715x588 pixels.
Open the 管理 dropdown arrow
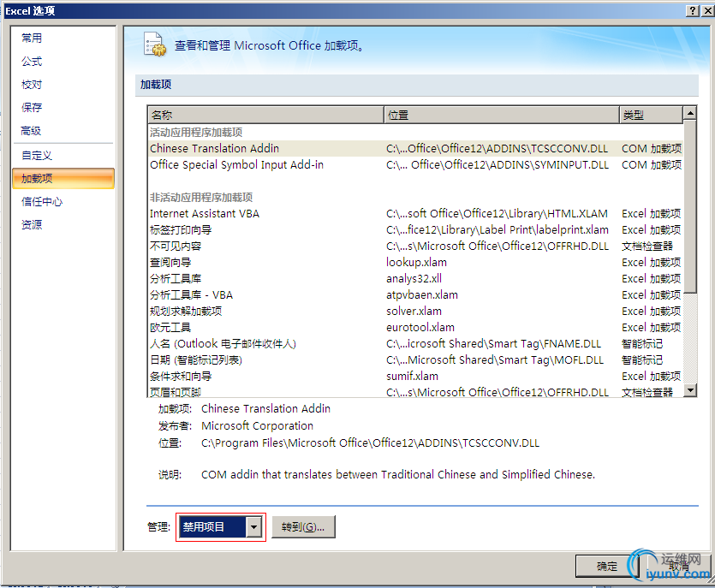coord(253,527)
